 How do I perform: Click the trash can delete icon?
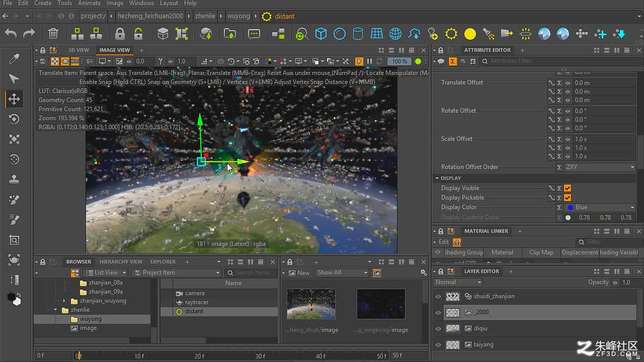point(53,34)
